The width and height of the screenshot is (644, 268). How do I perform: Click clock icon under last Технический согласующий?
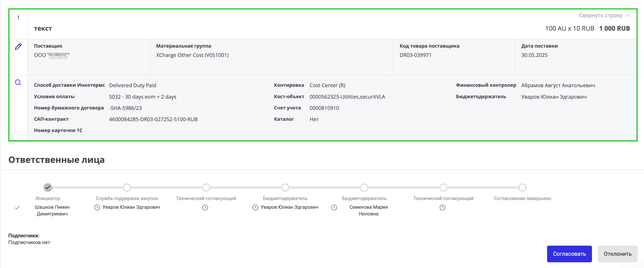[x=442, y=208]
